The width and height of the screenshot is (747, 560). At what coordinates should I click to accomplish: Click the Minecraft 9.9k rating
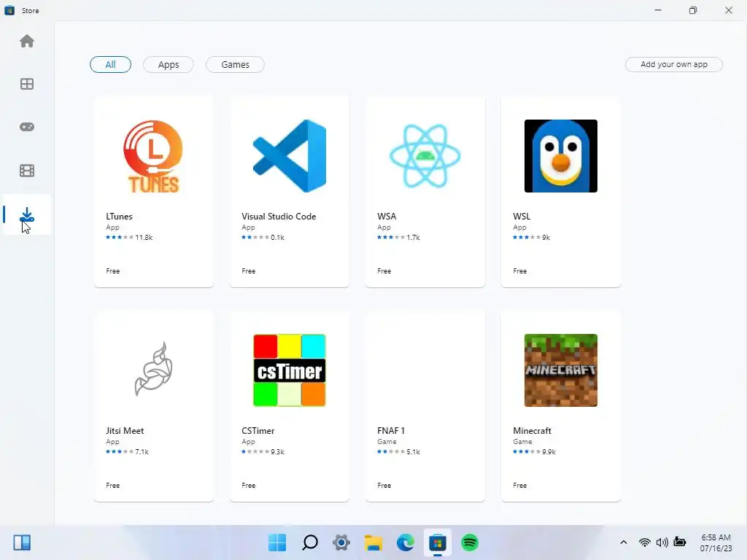click(x=535, y=452)
